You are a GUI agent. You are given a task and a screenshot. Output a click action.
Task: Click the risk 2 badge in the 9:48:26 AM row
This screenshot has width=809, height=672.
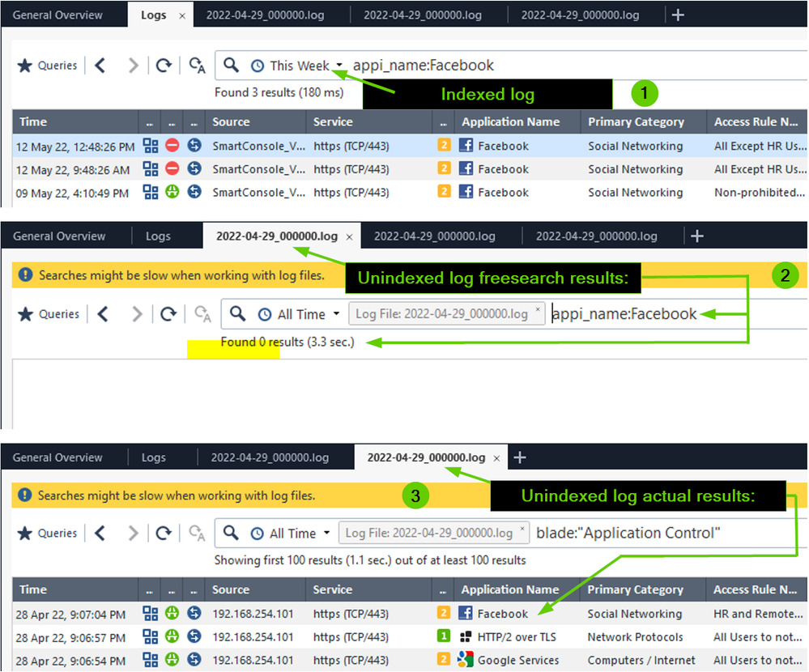click(444, 168)
